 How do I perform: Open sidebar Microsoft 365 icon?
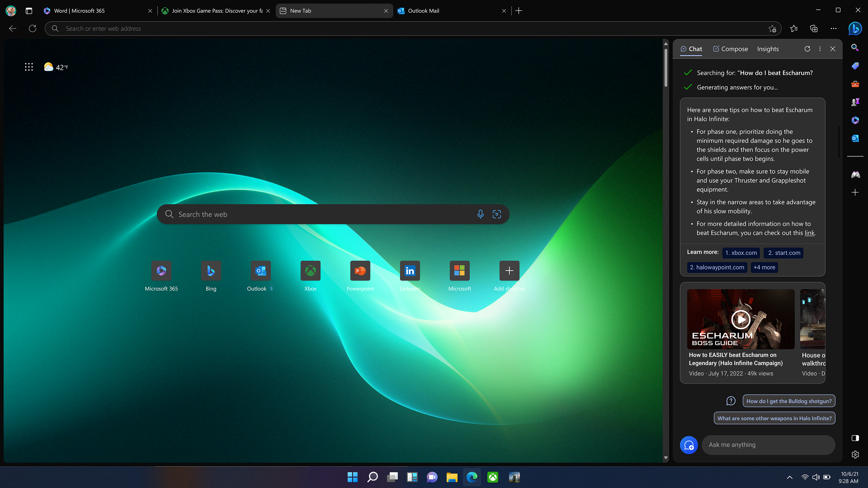855,120
